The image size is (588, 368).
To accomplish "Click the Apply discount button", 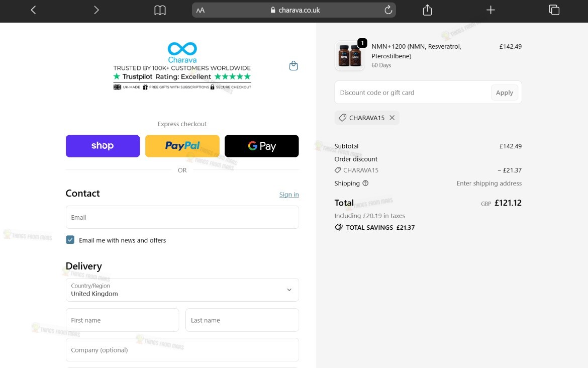I will [x=505, y=93].
